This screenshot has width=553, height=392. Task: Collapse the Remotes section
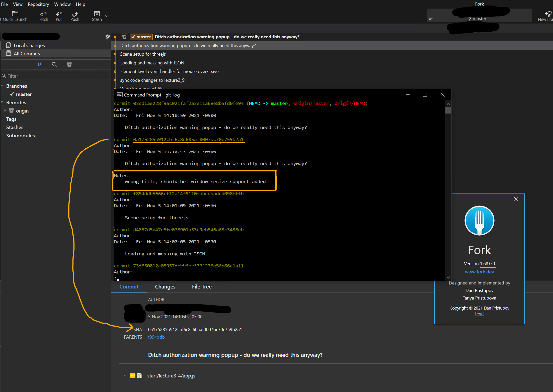(2, 102)
